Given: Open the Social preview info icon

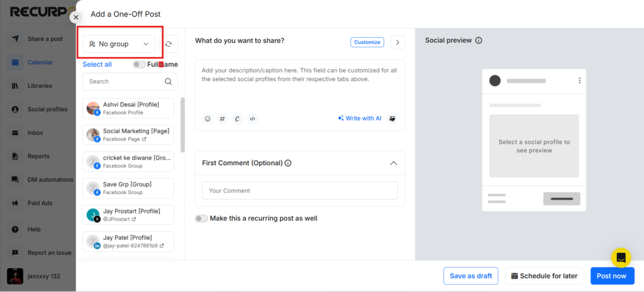Looking at the screenshot, I should tap(479, 41).
